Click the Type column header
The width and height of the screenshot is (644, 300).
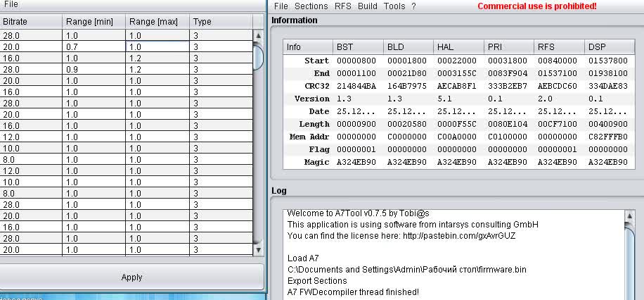click(x=221, y=22)
